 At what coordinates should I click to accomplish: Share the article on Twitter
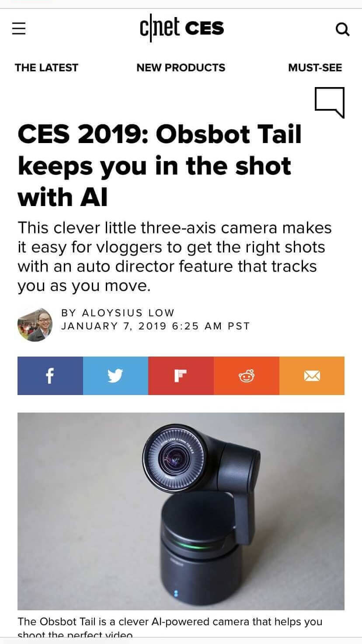[115, 376]
